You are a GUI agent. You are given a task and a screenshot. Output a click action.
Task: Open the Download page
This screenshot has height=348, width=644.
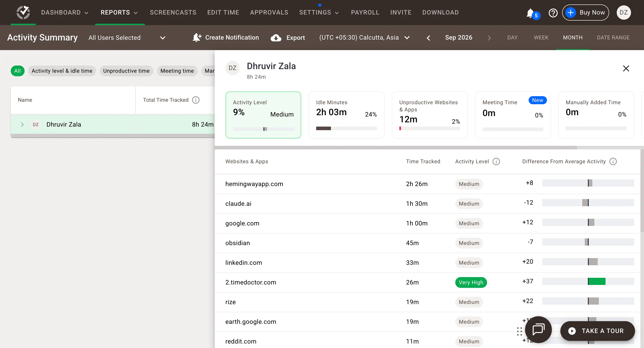tap(441, 13)
